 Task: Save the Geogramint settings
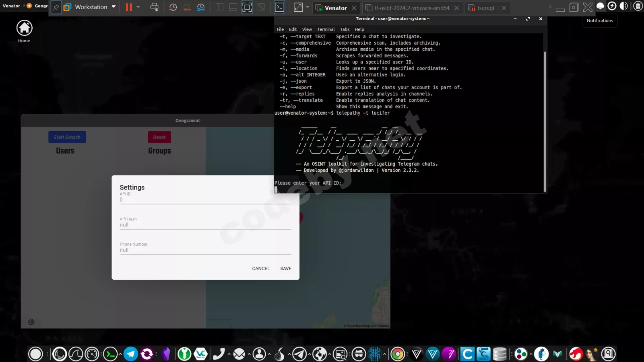coord(286,268)
